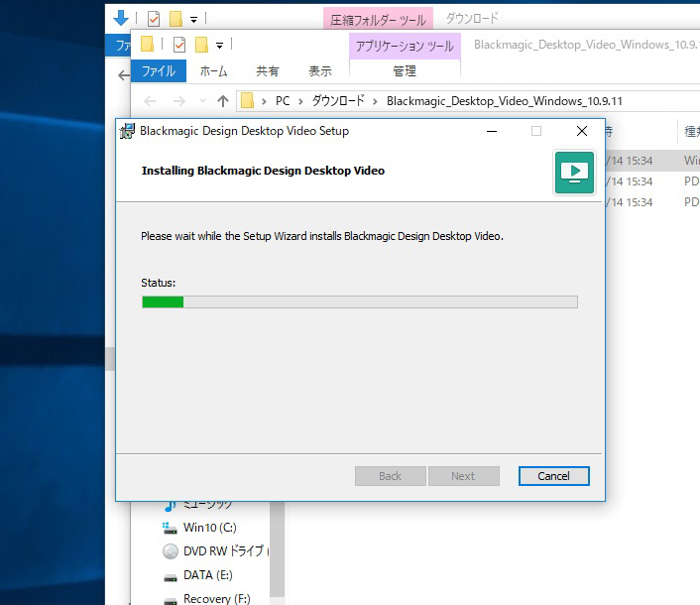Image resolution: width=700 pixels, height=605 pixels.
Task: Click the Blackmagic Desktop Video logo icon
Action: click(574, 173)
